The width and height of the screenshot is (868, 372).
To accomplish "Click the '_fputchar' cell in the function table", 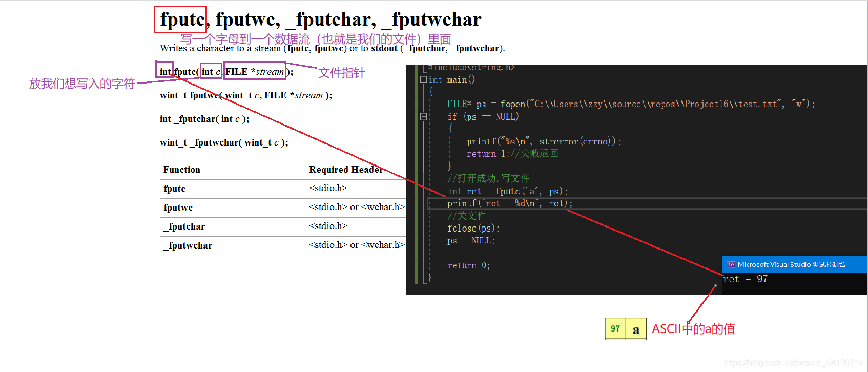I will coord(184,226).
